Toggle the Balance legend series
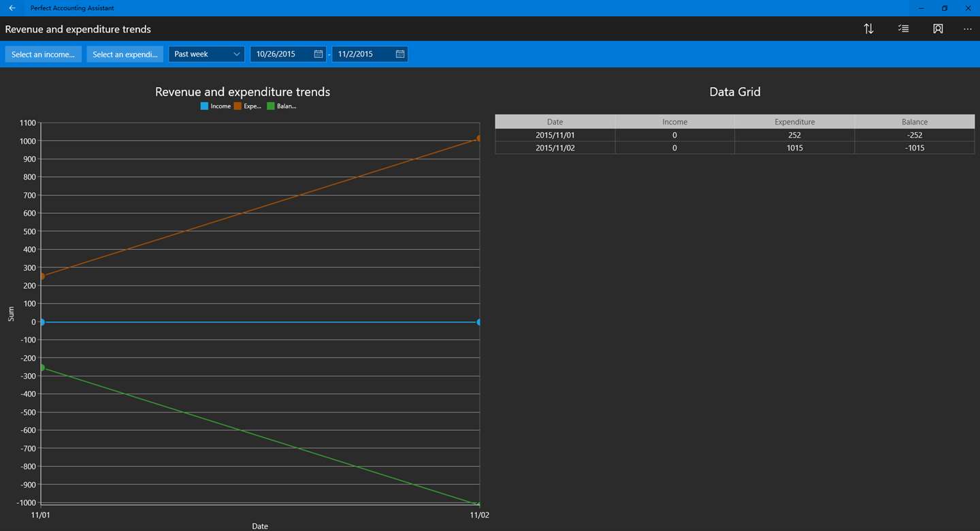 point(282,106)
